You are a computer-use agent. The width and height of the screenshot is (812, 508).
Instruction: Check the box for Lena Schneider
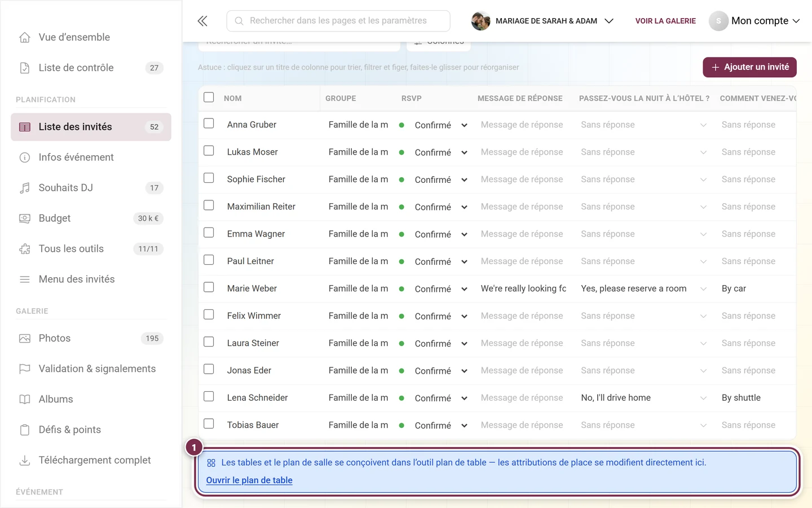209,396
